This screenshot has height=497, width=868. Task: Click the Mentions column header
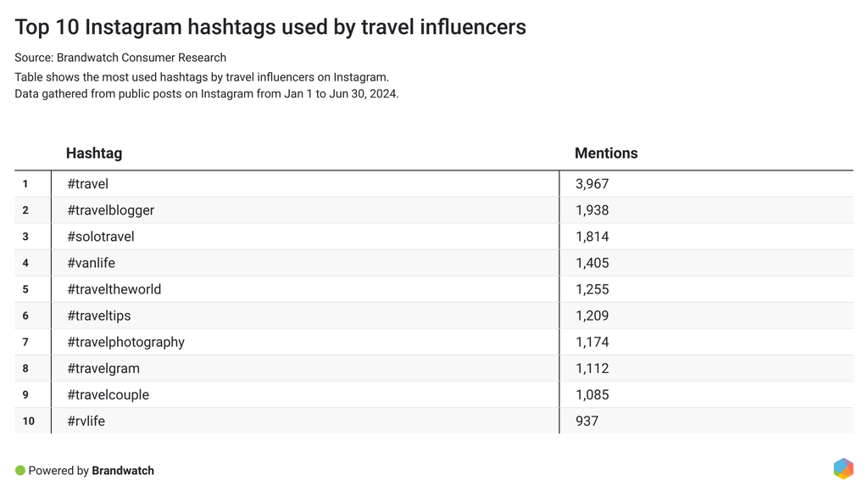[606, 154]
